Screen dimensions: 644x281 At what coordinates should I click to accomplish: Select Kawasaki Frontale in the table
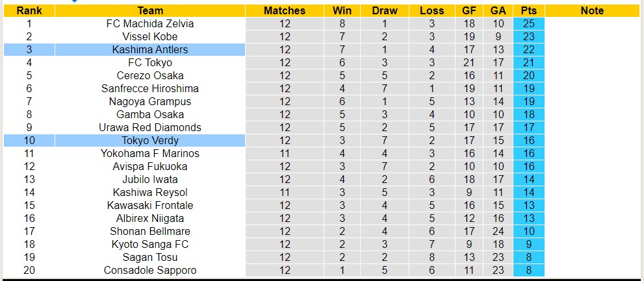[150, 205]
